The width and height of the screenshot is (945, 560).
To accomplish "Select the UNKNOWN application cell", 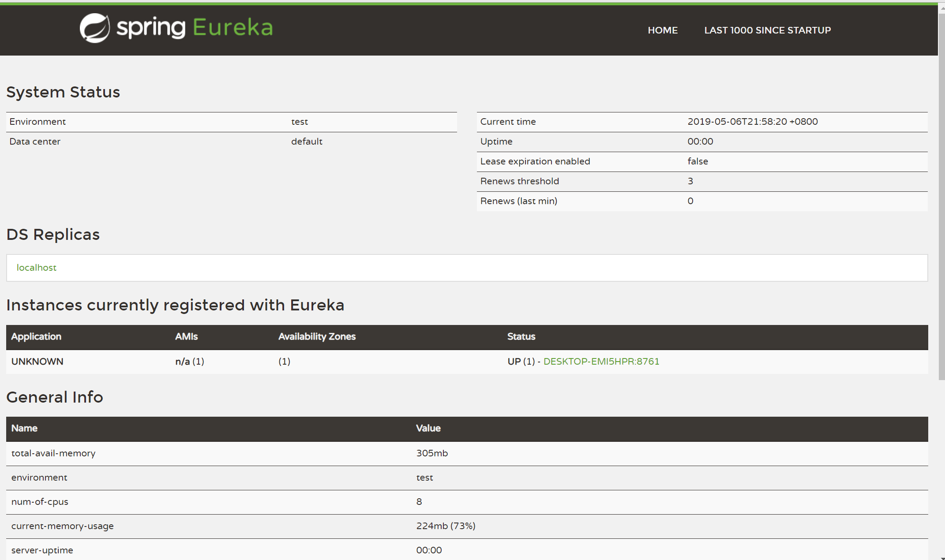I will (37, 362).
